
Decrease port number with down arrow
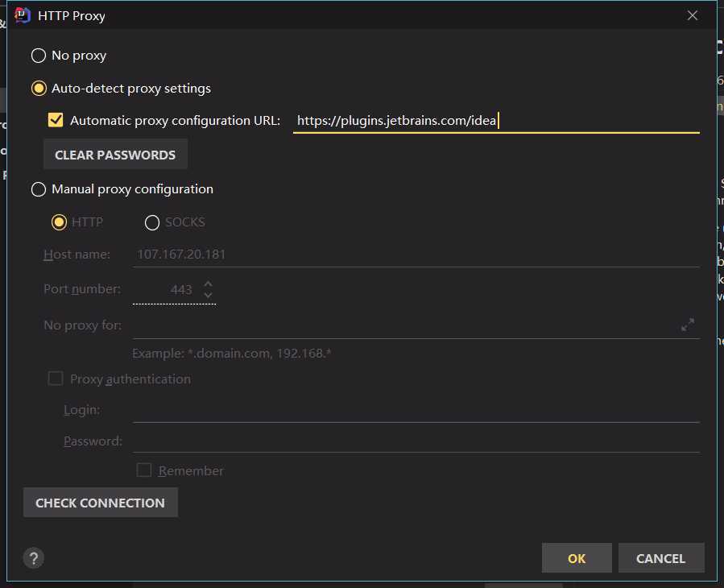[x=209, y=295]
